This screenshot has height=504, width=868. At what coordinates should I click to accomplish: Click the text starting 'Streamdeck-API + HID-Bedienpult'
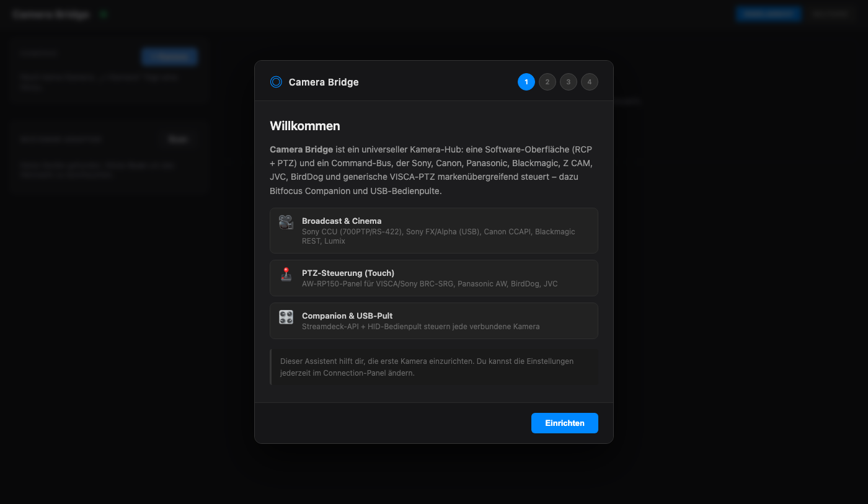[420, 327]
